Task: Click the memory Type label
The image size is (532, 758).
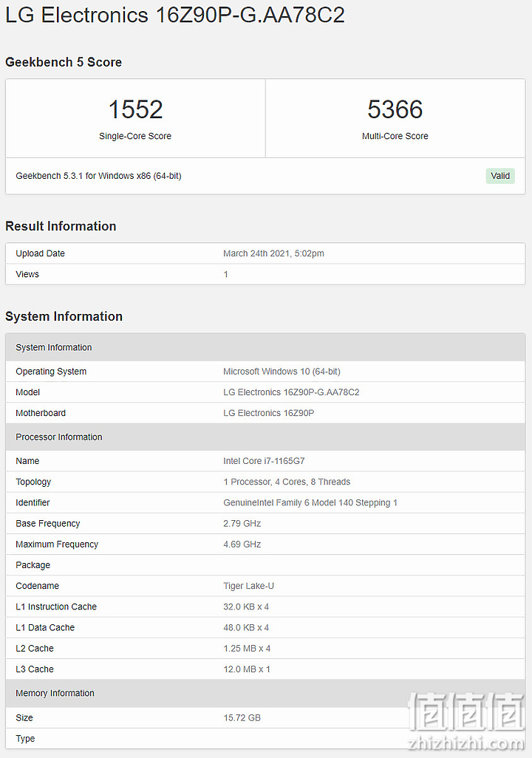Action: (x=25, y=739)
